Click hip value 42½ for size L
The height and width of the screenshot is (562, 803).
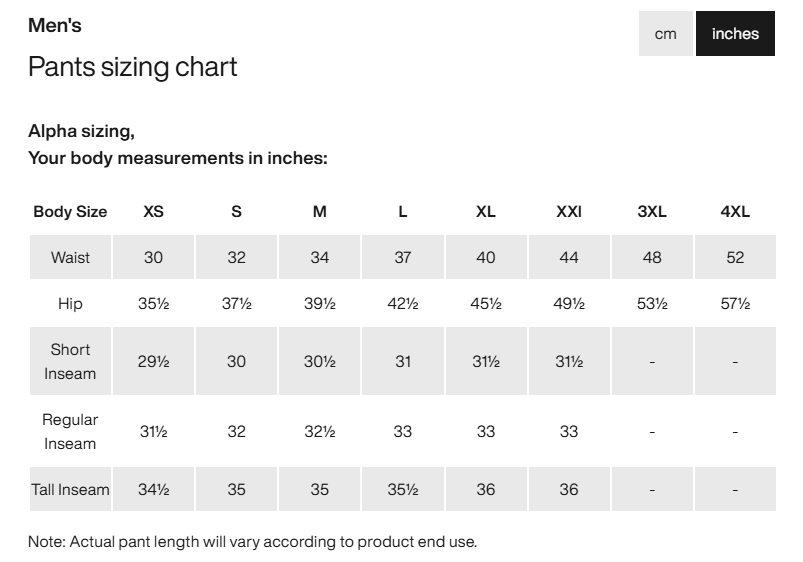(402, 303)
